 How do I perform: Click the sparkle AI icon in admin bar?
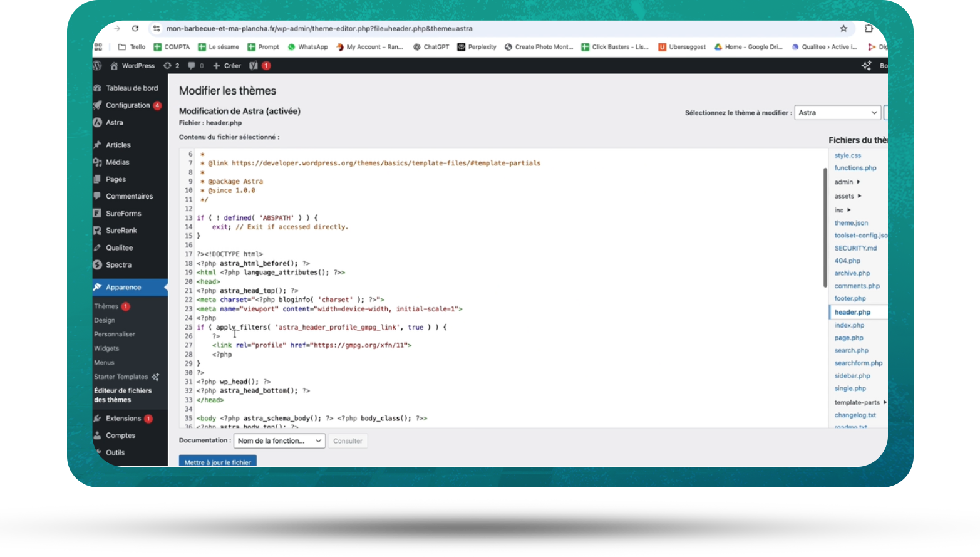pos(866,66)
